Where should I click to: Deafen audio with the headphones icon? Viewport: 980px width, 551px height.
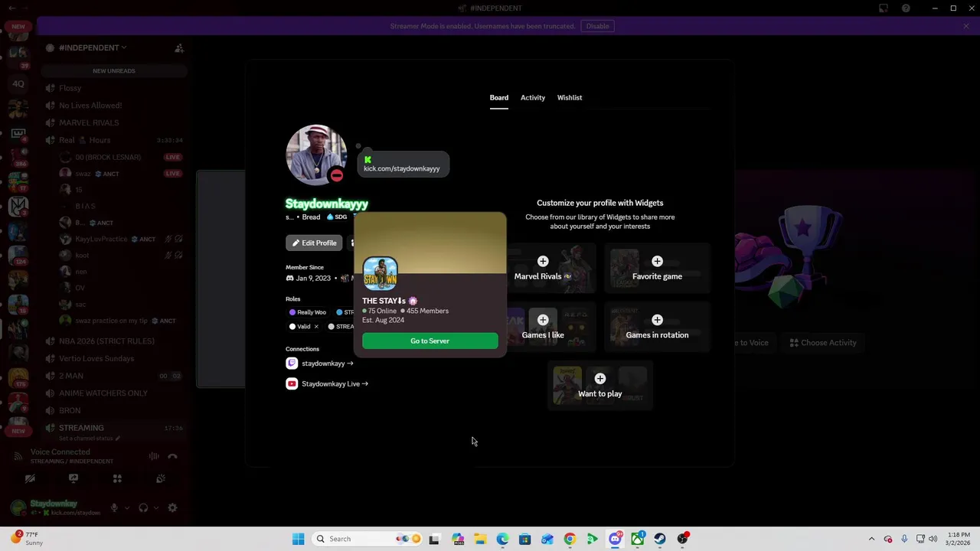(143, 507)
